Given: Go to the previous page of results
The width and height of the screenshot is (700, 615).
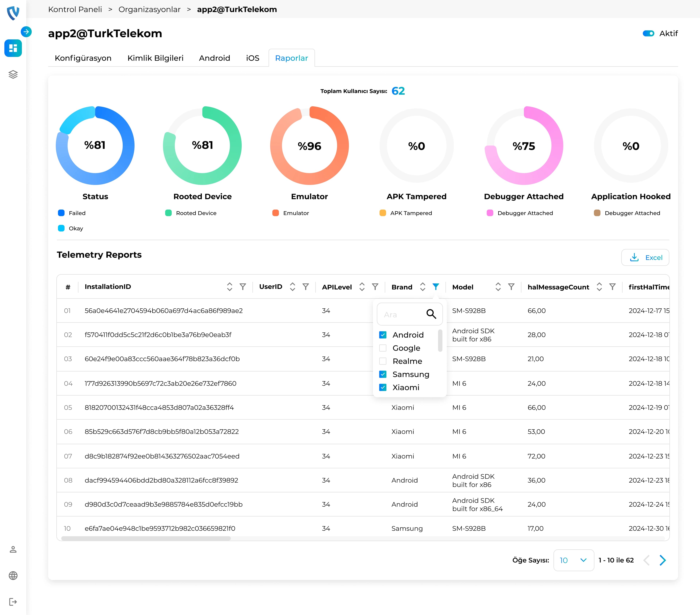Looking at the screenshot, I should (647, 560).
